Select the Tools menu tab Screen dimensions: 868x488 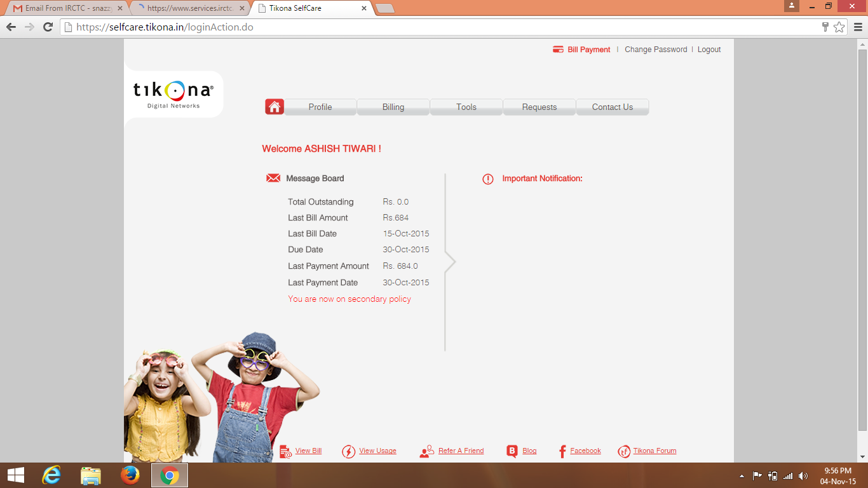point(466,107)
